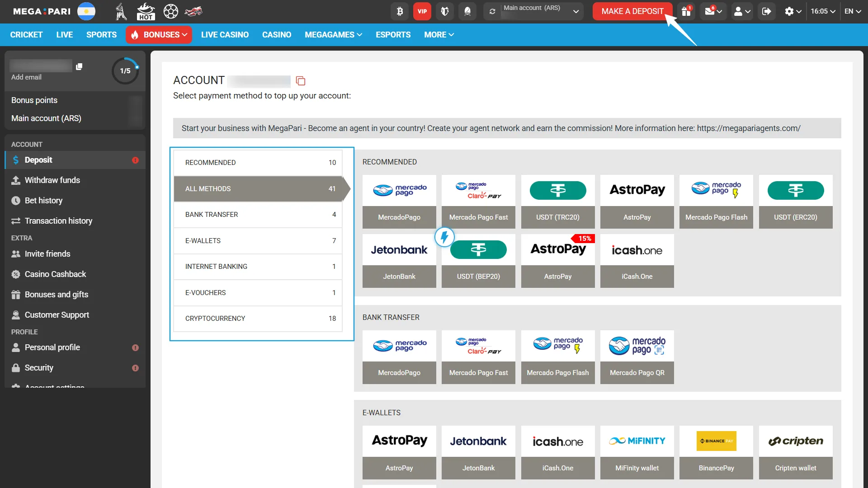Screen dimensions: 868x488
Task: Click the rocket icon in header
Action: pyautogui.click(x=467, y=11)
